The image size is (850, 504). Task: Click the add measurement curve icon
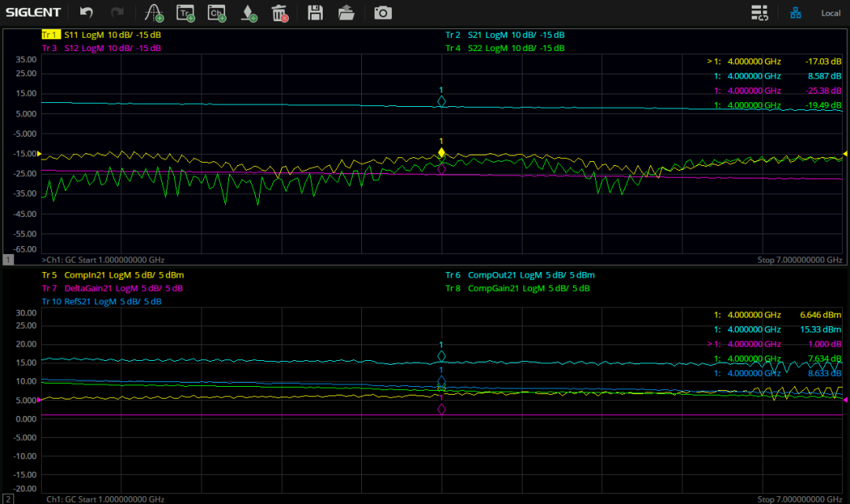tap(154, 13)
